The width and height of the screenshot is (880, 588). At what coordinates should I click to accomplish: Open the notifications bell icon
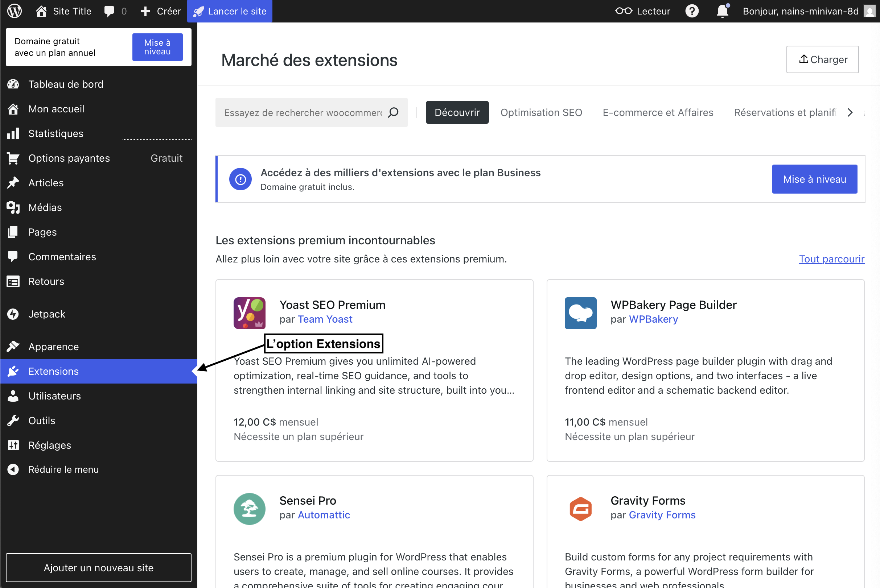(722, 11)
